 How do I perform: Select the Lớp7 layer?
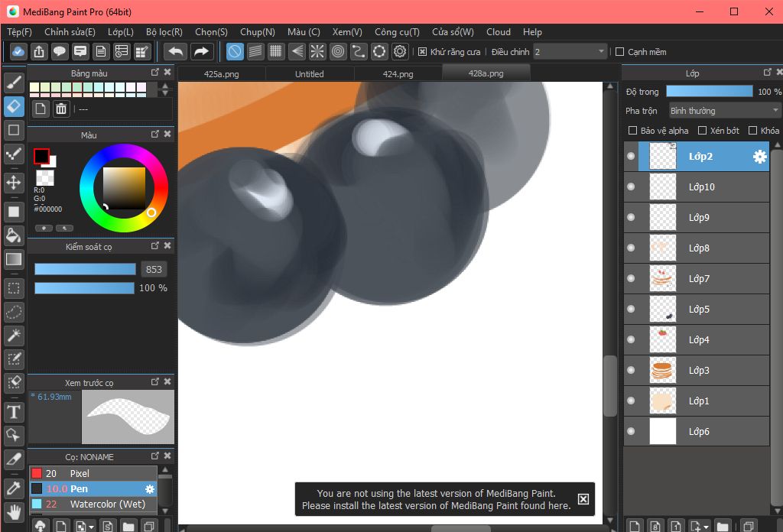tap(697, 278)
